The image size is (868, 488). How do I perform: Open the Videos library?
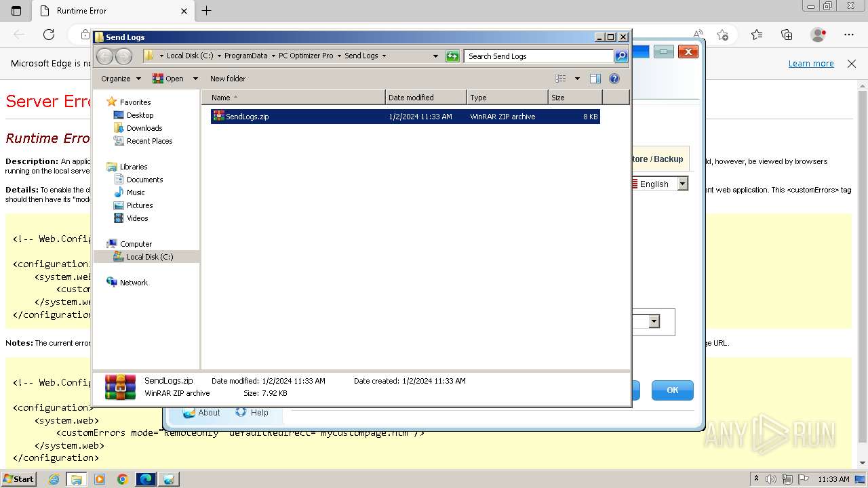click(137, 218)
